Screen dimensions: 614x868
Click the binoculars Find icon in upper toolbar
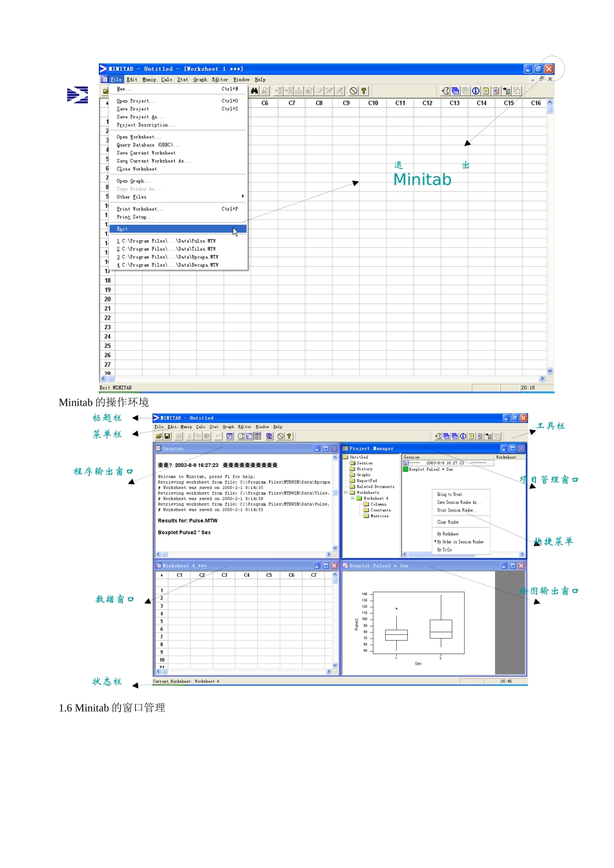[x=255, y=91]
